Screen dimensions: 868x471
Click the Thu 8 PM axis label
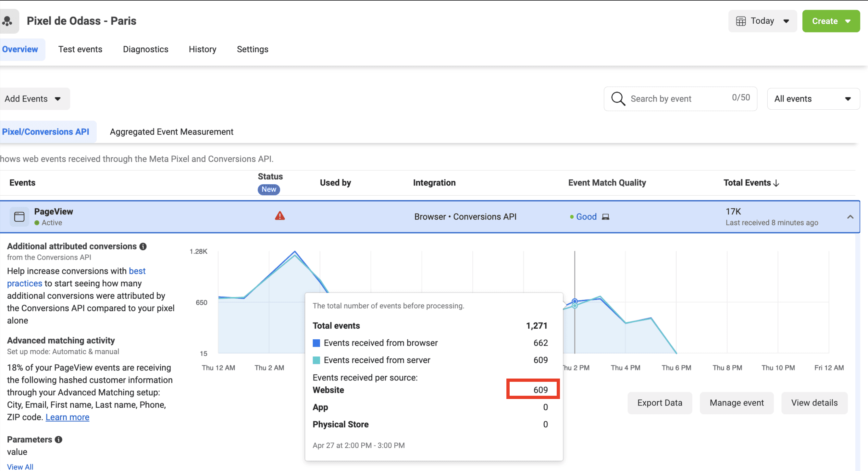tap(727, 368)
